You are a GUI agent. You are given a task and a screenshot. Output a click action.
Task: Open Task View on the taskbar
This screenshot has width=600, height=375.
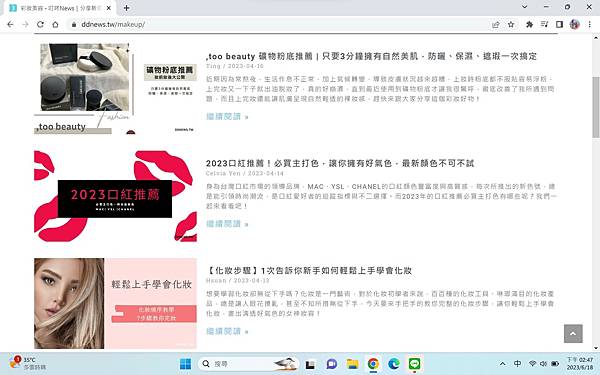click(x=310, y=364)
